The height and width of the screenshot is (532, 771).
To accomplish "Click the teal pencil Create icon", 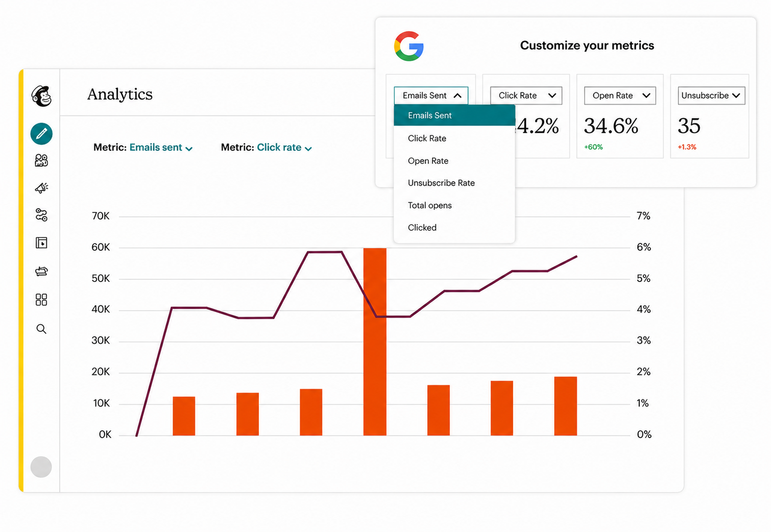I will pyautogui.click(x=41, y=134).
